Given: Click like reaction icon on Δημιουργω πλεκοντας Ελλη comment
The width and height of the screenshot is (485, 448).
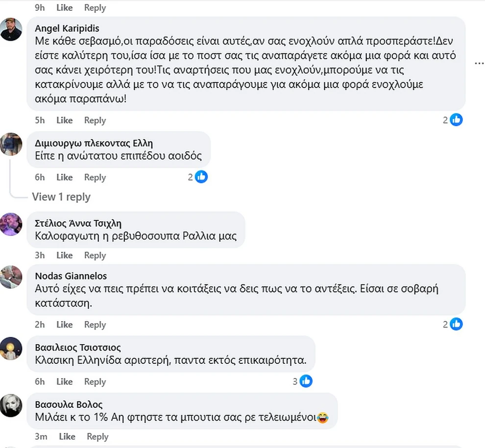Looking at the screenshot, I should pos(201,177).
